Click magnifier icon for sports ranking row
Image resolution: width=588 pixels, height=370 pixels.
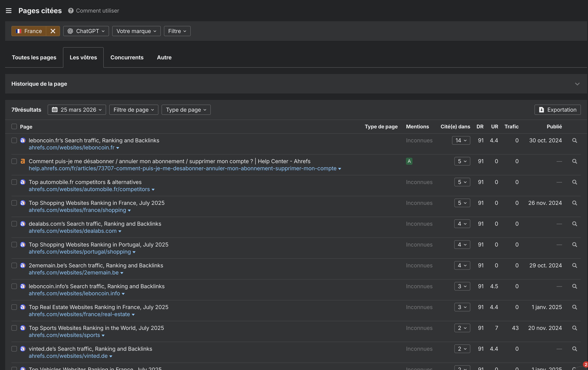pyautogui.click(x=574, y=328)
